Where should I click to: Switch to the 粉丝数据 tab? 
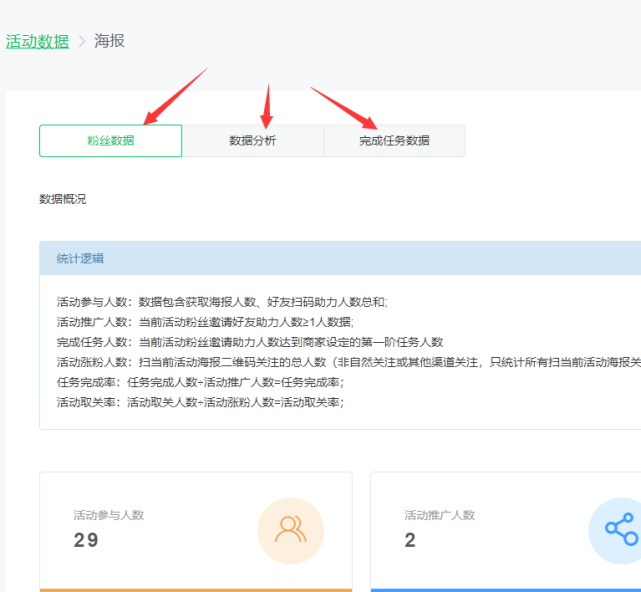click(110, 141)
